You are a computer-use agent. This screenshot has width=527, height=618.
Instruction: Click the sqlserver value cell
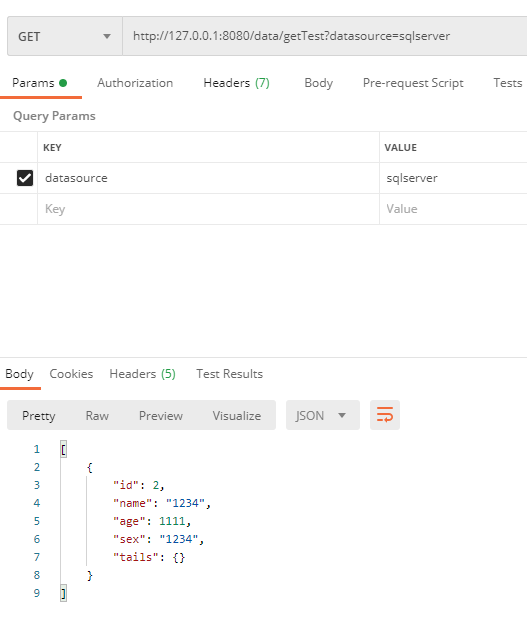453,178
